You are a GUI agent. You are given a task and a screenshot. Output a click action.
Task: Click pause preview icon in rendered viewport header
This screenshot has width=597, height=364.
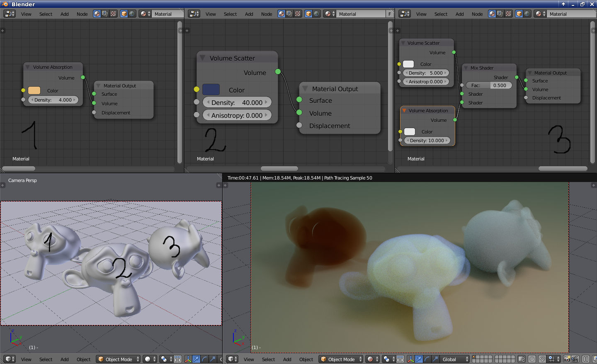point(586,359)
